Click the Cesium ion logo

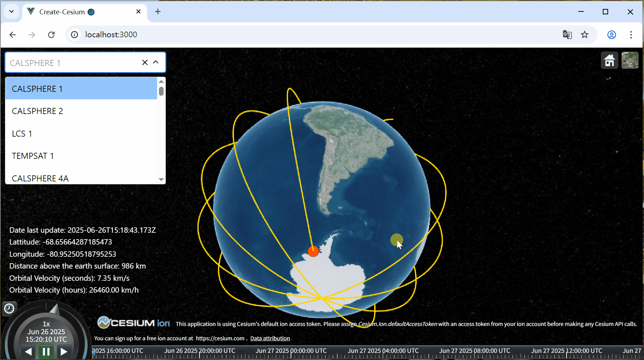coord(133,323)
